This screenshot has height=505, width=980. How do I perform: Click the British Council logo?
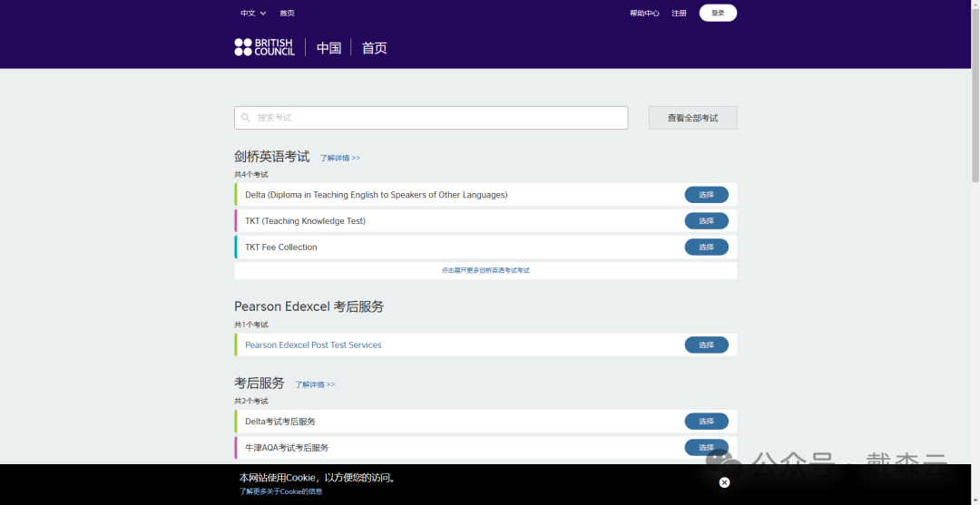(264, 47)
